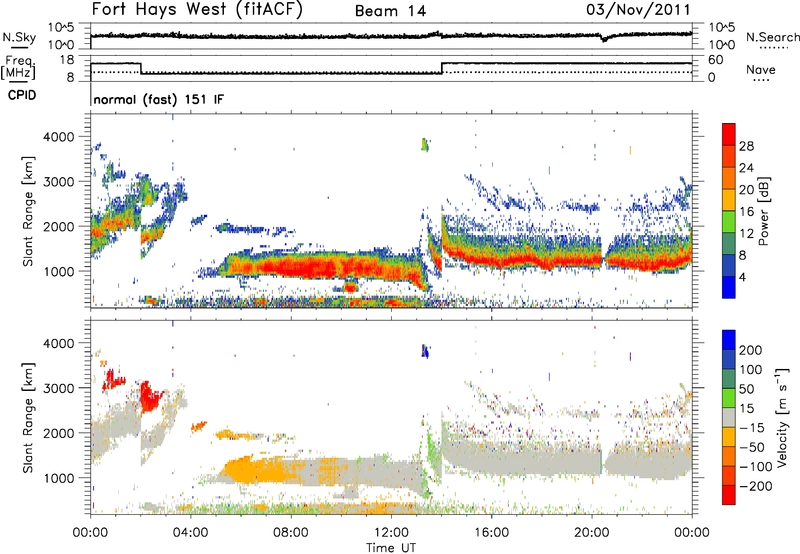Click the red negative-velocity patch near 3000 km
This screenshot has width=800, height=554.
pyautogui.click(x=149, y=397)
